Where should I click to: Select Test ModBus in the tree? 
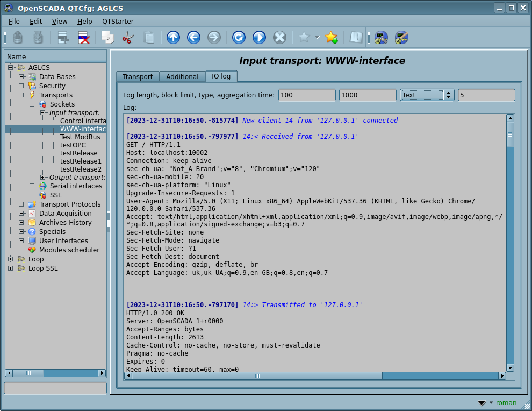point(80,137)
